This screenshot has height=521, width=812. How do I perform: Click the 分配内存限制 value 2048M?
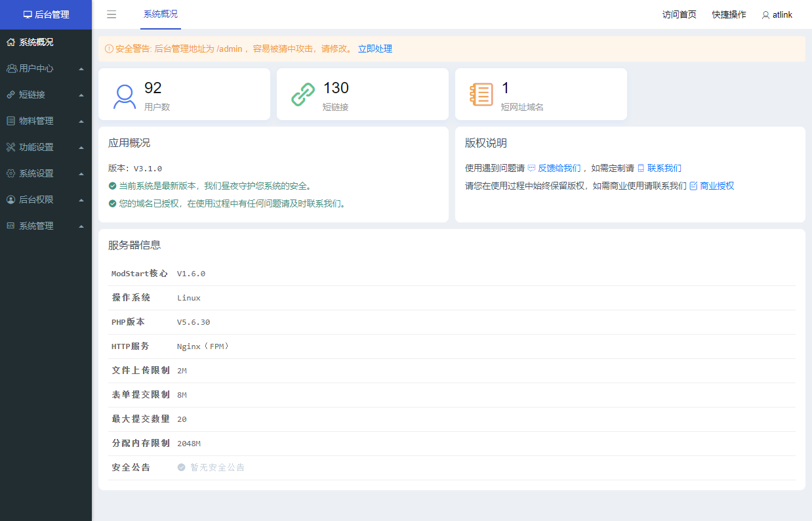(x=189, y=444)
